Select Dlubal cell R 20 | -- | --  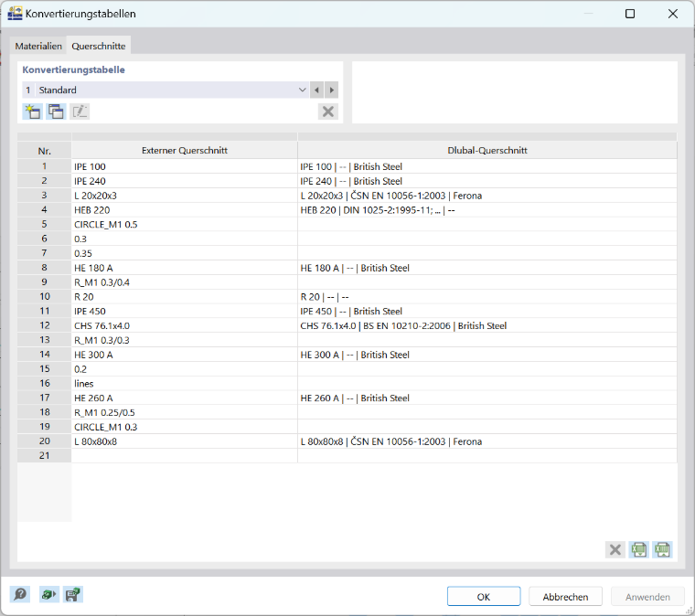point(487,297)
